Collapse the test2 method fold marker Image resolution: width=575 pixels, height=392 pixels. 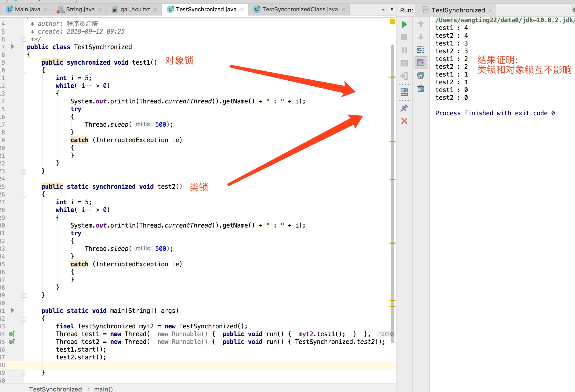click(x=24, y=194)
